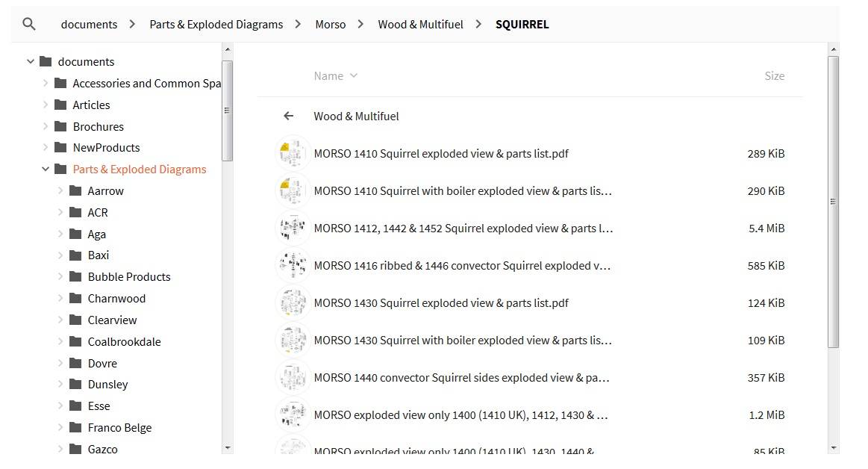Click the Clearview folder icon
The height and width of the screenshot is (469, 868).
pos(75,319)
